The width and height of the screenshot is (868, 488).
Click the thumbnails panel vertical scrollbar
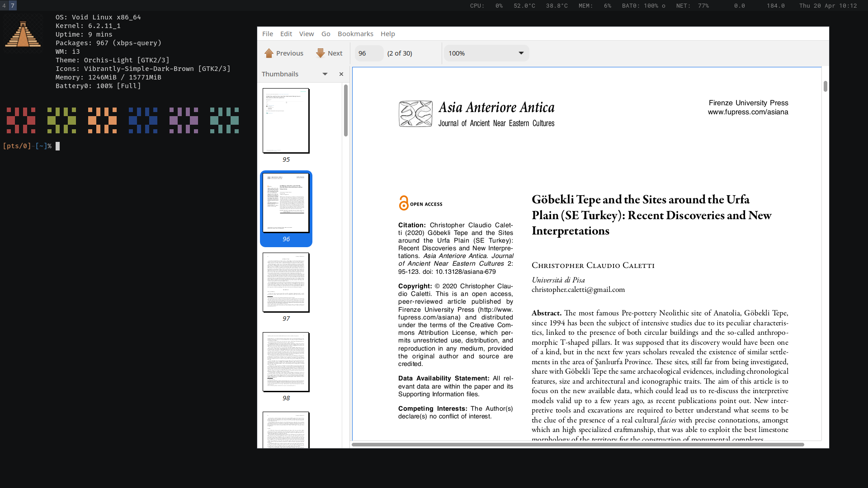point(346,111)
